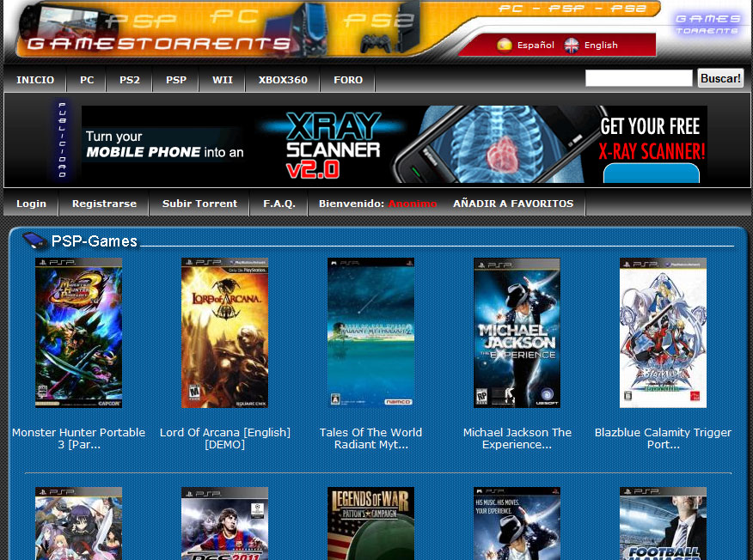753x560 pixels.
Task: Switch language to English
Action: [601, 46]
